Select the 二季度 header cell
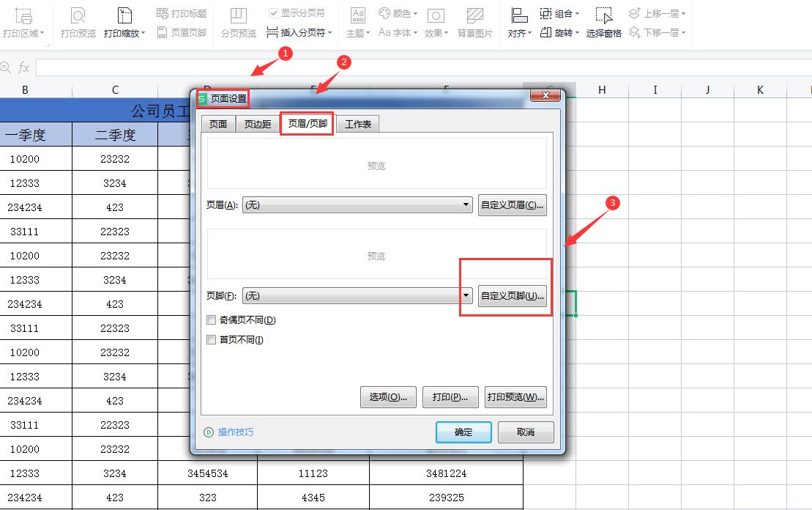 115,135
